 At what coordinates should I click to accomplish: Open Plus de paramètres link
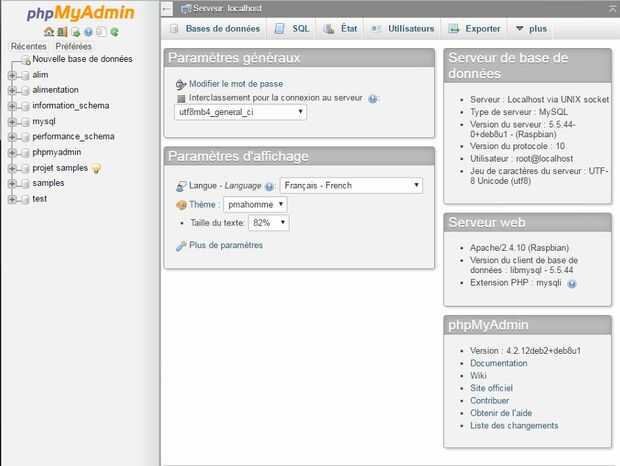[x=226, y=245]
